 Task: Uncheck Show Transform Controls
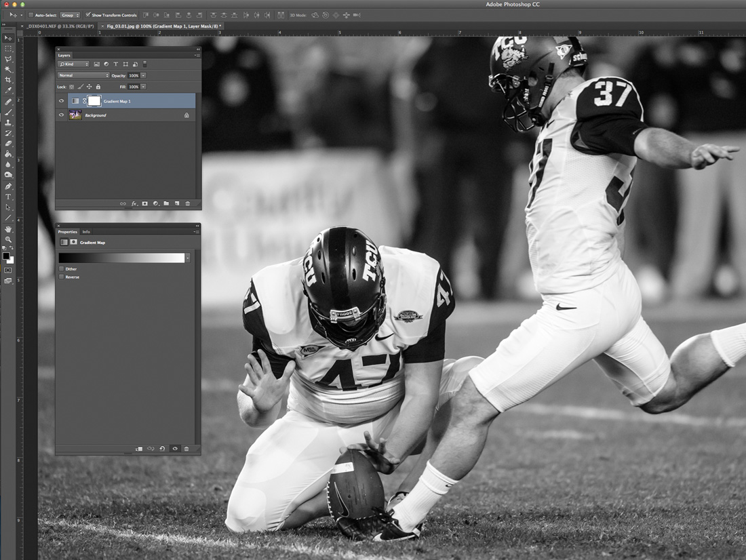88,15
